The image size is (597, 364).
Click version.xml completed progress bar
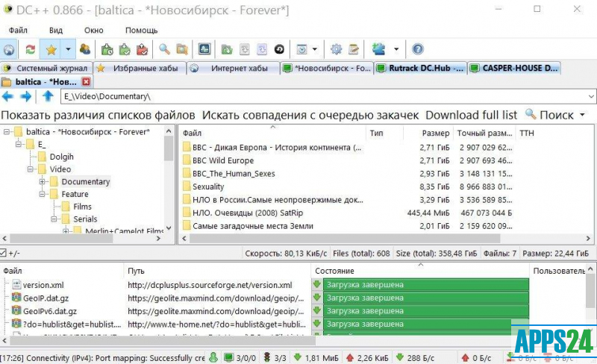[426, 284]
